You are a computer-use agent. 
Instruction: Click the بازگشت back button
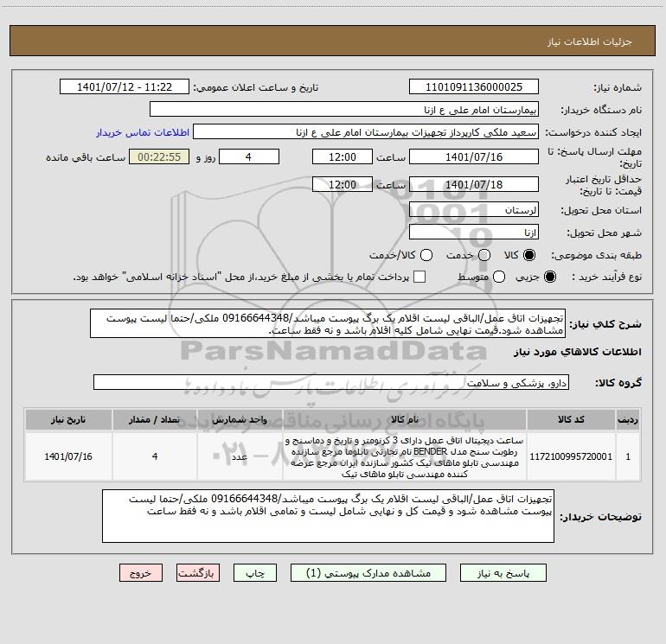tap(198, 573)
